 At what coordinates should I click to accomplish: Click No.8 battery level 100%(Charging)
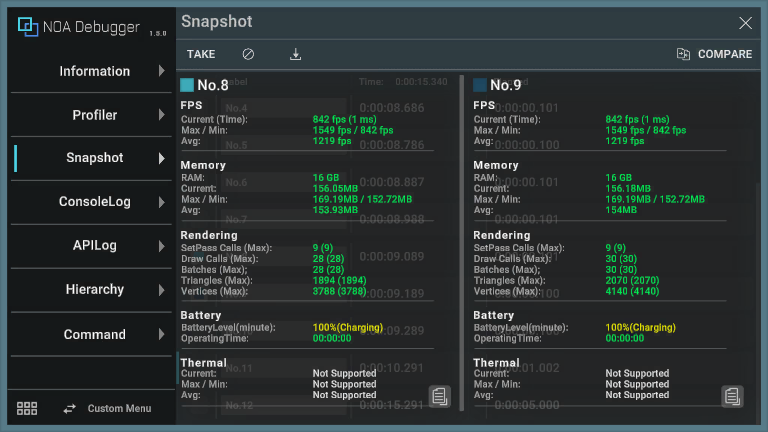[x=348, y=328]
